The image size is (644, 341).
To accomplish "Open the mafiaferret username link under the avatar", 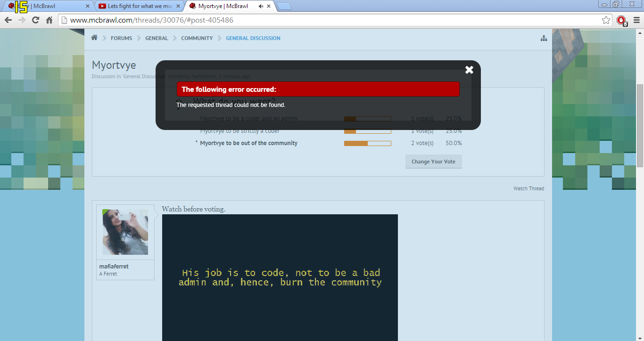I will pos(114,267).
